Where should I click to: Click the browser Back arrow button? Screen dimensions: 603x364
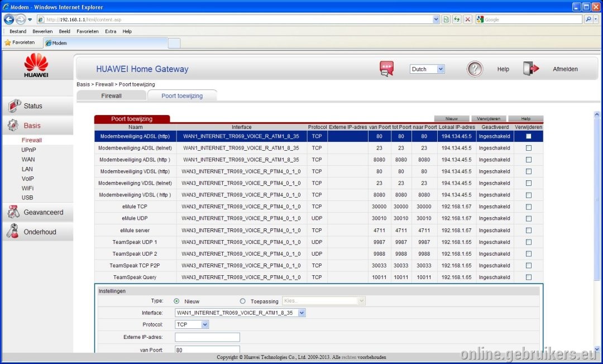pyautogui.click(x=9, y=19)
